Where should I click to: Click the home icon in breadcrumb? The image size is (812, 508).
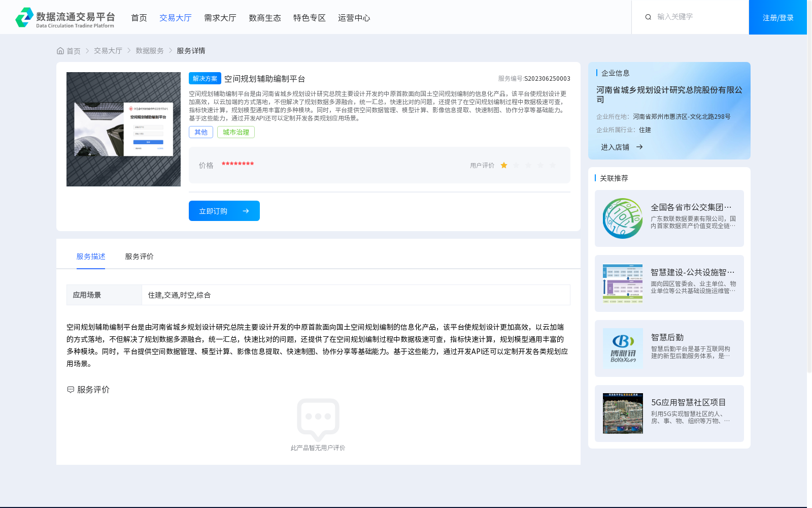tap(60, 51)
